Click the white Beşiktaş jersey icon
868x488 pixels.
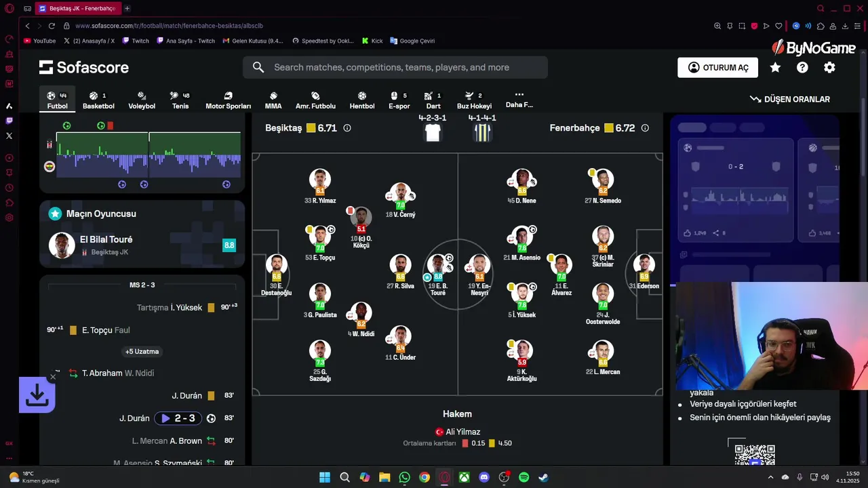tap(433, 132)
